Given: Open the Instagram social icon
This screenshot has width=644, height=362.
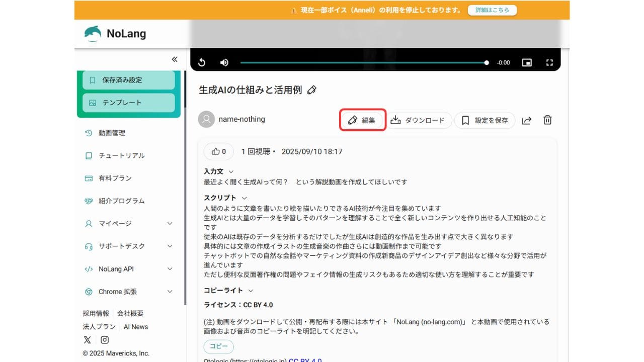Looking at the screenshot, I should tap(105, 340).
